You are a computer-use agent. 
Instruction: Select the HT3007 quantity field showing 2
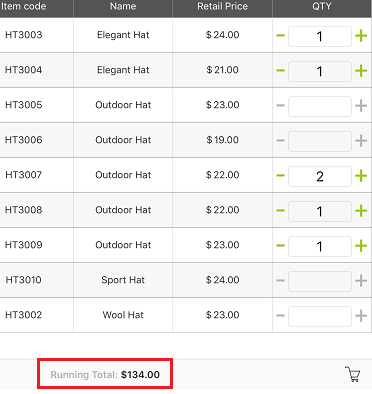pos(320,176)
